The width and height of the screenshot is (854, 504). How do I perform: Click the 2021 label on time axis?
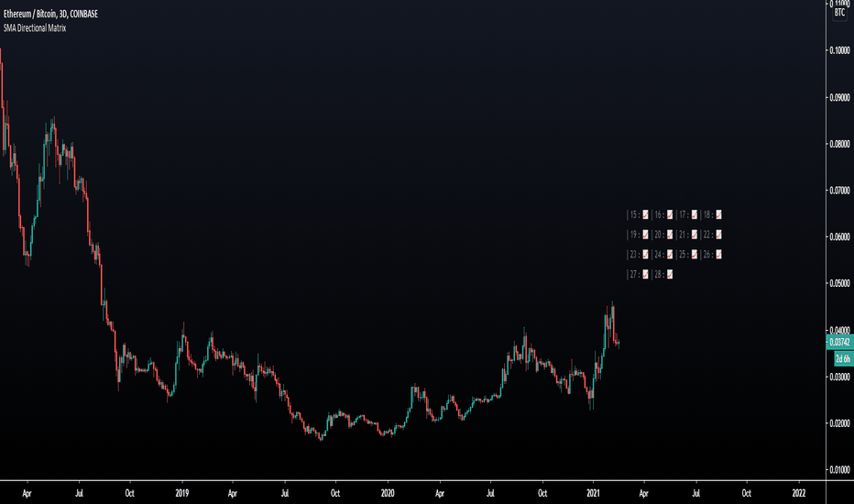click(x=593, y=493)
